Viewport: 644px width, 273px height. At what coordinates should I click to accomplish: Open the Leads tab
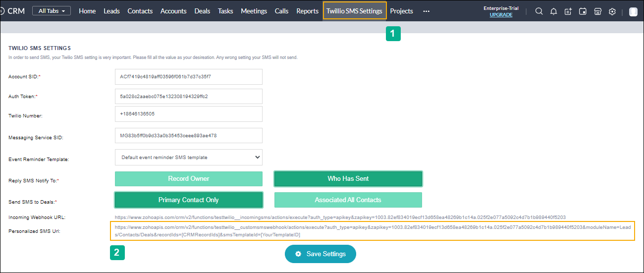click(x=111, y=11)
